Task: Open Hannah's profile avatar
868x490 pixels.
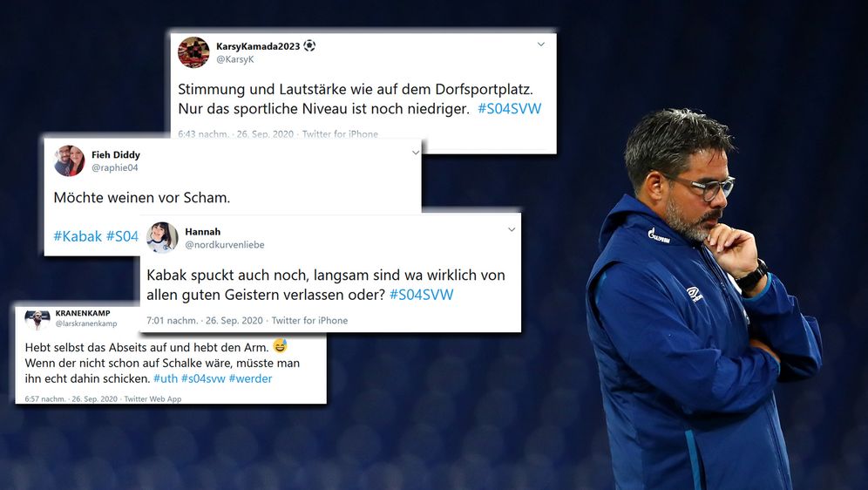Action: [x=162, y=237]
